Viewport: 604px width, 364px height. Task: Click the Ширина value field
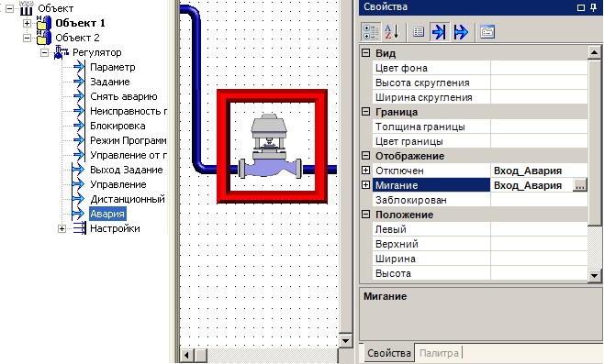(x=539, y=259)
